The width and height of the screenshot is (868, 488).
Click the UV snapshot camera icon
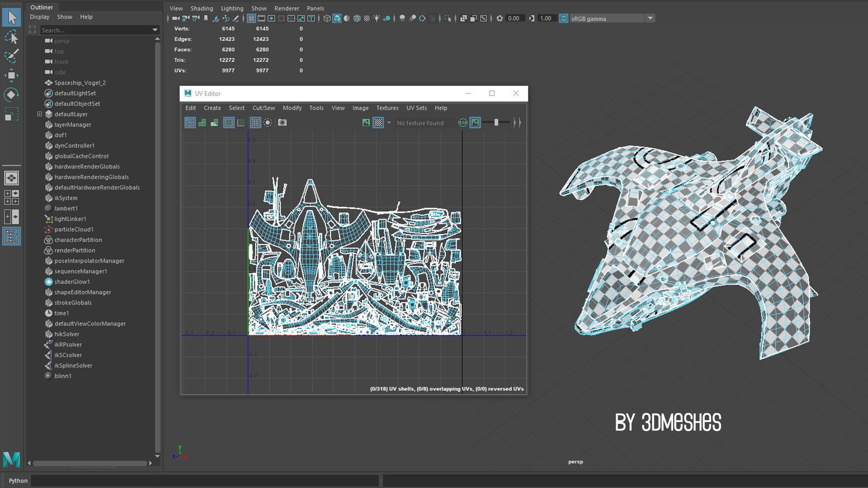tap(282, 122)
